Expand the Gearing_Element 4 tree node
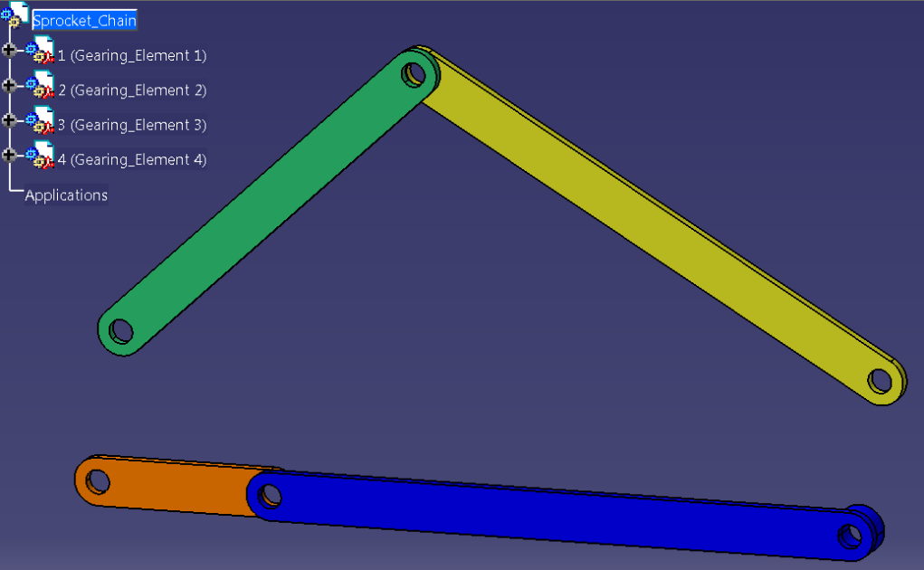The height and width of the screenshot is (570, 924). point(7,154)
